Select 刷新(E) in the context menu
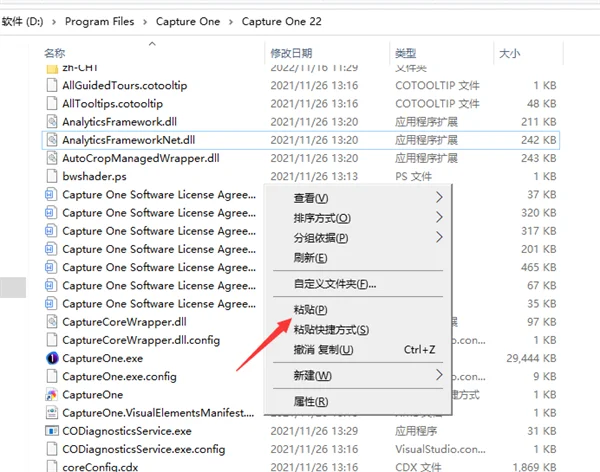 pos(310,258)
